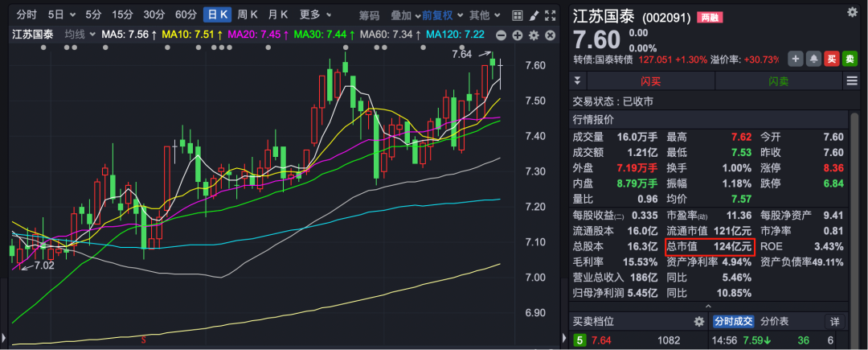The image size is (868, 350).
Task: Enter fullscreen chart mode
Action: coord(549,14)
